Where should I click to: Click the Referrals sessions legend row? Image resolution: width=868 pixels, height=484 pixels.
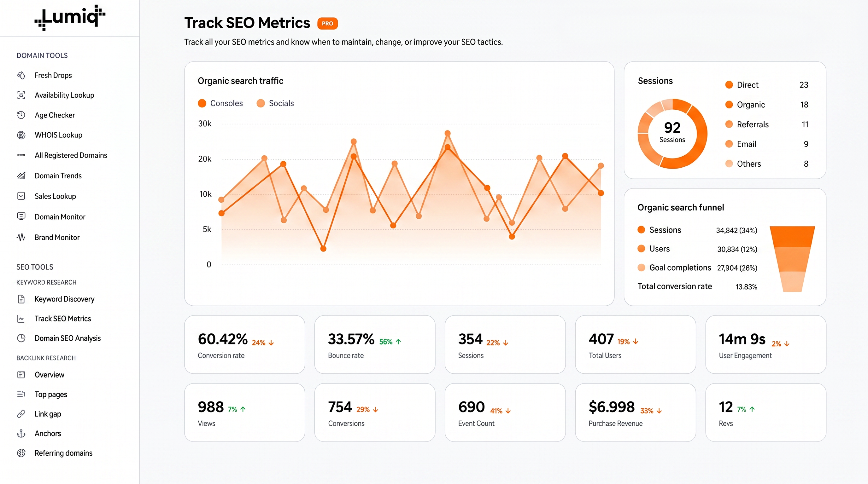coord(767,124)
